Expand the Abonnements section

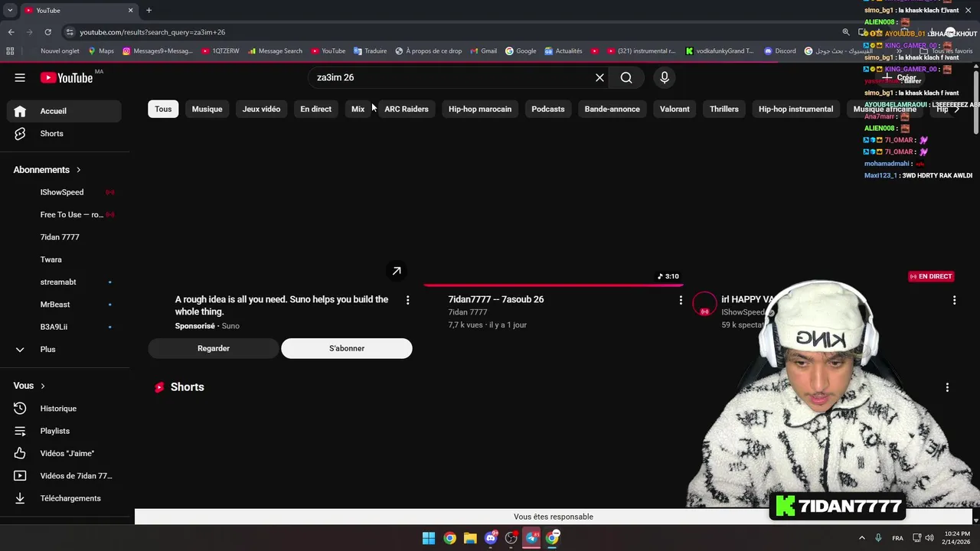tap(47, 170)
